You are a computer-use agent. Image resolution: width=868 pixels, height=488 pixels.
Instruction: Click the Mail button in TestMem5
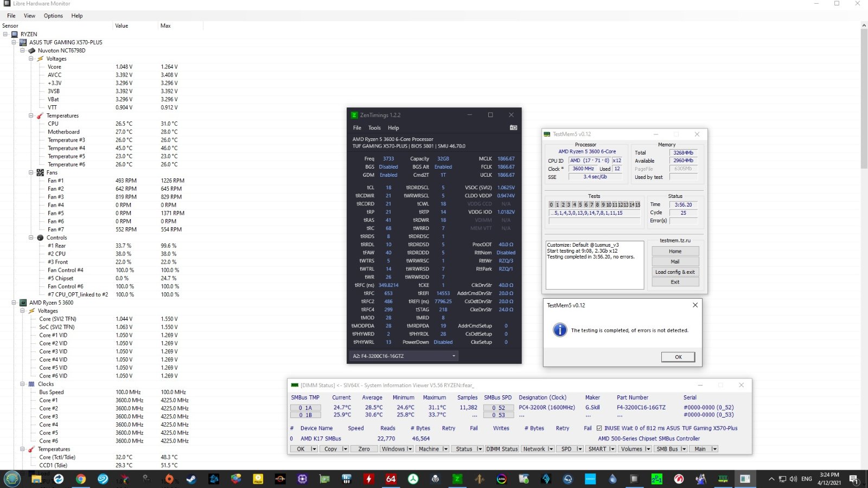[675, 261]
